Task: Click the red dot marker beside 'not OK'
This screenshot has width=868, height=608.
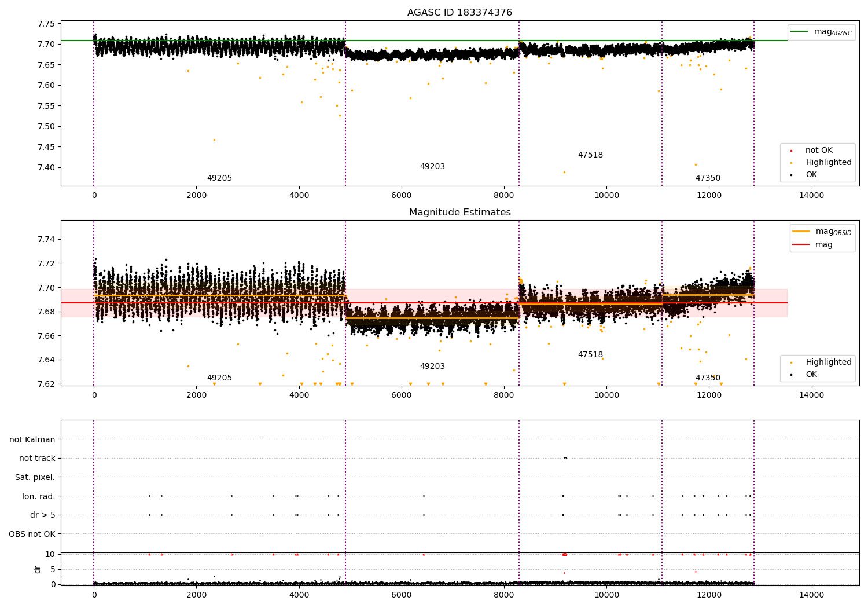Action: coord(791,151)
